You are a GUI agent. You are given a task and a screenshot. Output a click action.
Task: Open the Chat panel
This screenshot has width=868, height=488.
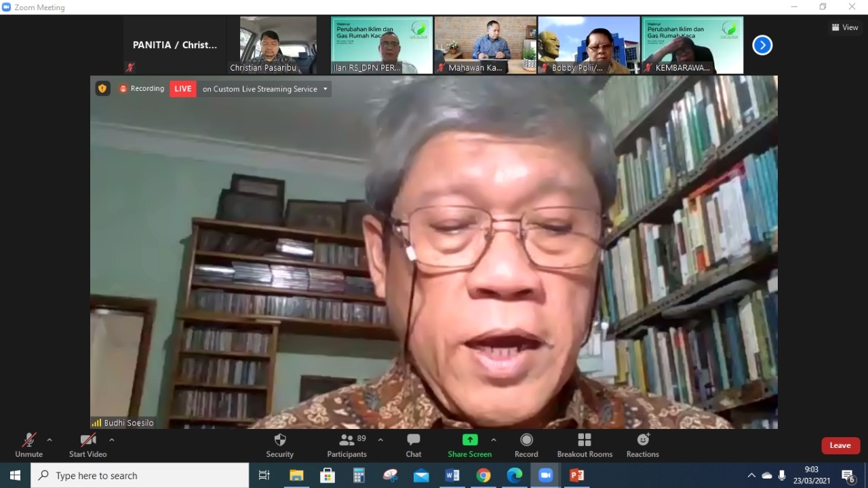414,445
